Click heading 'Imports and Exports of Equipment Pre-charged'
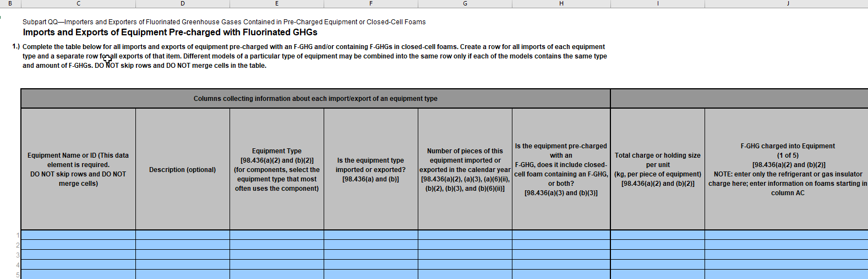This screenshot has height=279, width=868. [x=170, y=33]
